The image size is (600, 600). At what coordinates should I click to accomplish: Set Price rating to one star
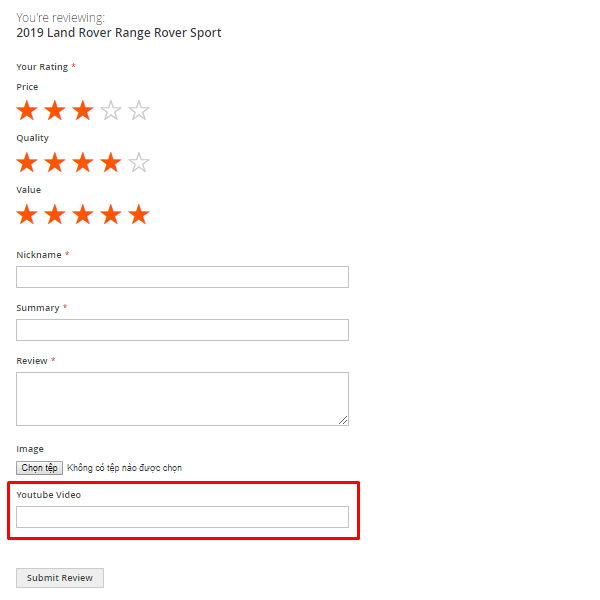pos(27,111)
